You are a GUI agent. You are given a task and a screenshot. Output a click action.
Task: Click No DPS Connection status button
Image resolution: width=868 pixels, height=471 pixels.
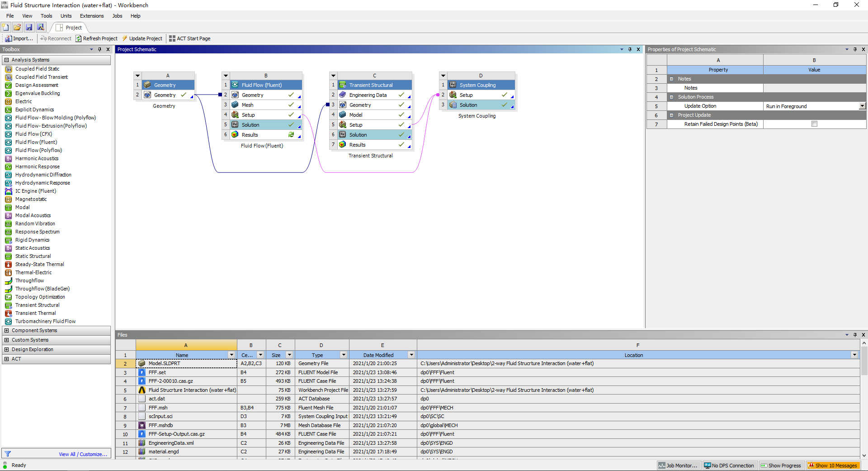(729, 466)
